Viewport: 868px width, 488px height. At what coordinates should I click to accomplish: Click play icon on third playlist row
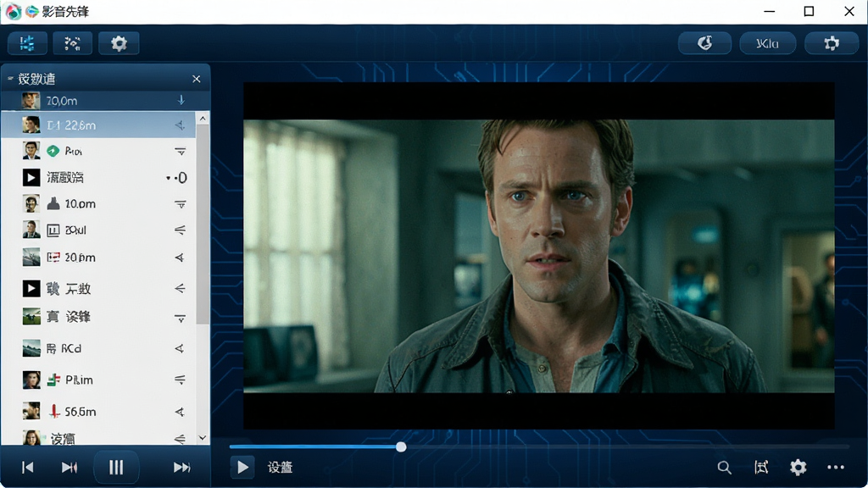(31, 177)
